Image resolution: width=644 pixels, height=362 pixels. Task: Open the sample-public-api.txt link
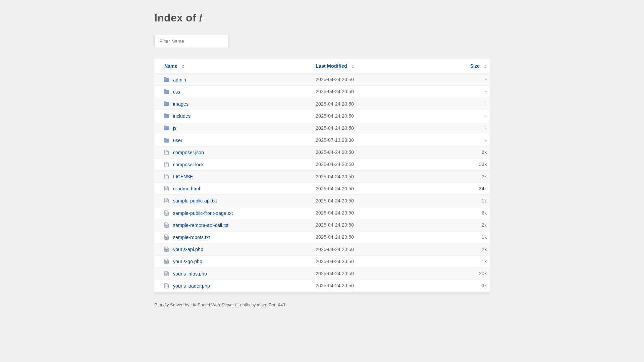(x=195, y=201)
